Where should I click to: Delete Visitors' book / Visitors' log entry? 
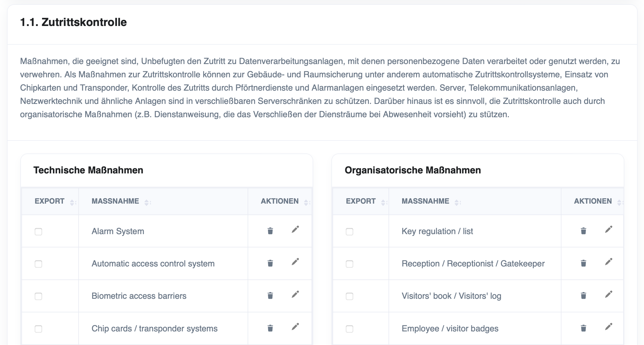(584, 296)
